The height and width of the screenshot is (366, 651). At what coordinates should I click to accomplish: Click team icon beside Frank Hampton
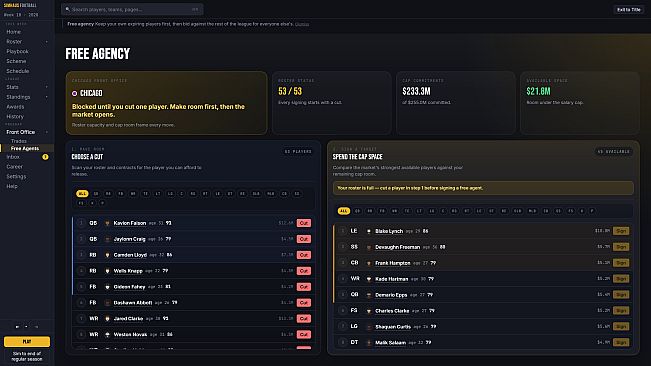(x=369, y=263)
